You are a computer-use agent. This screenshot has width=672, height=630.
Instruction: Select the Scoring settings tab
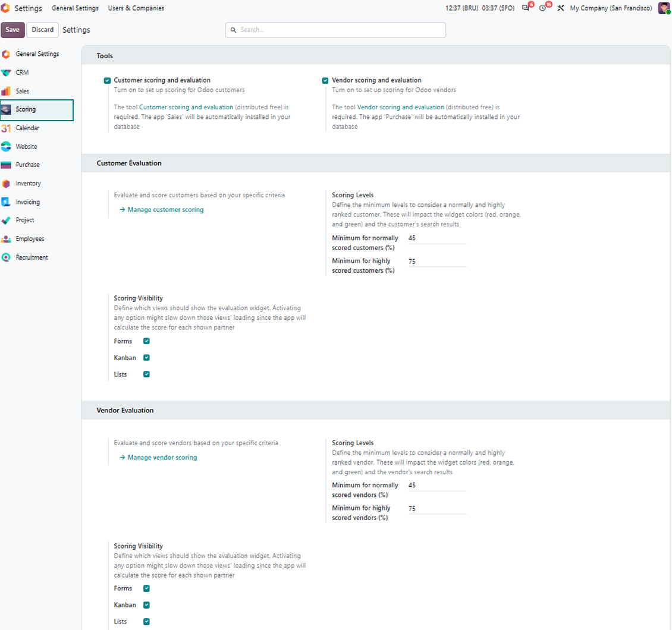coord(37,109)
